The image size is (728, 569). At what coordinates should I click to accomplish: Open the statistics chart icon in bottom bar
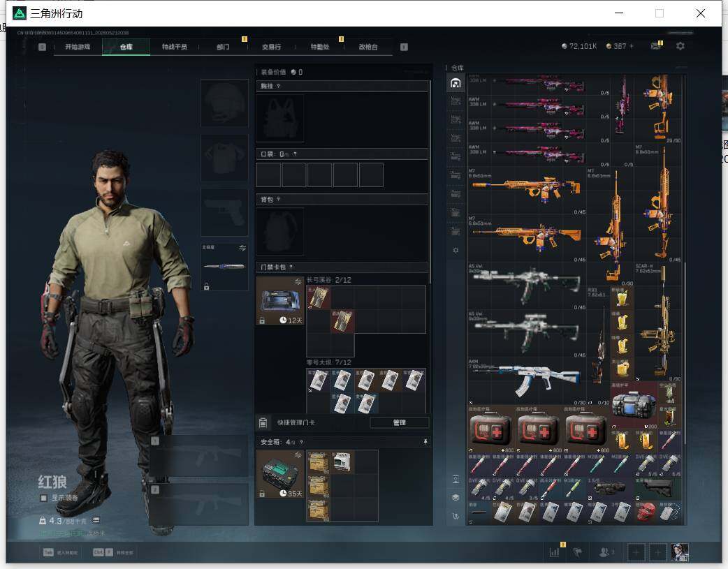554,552
